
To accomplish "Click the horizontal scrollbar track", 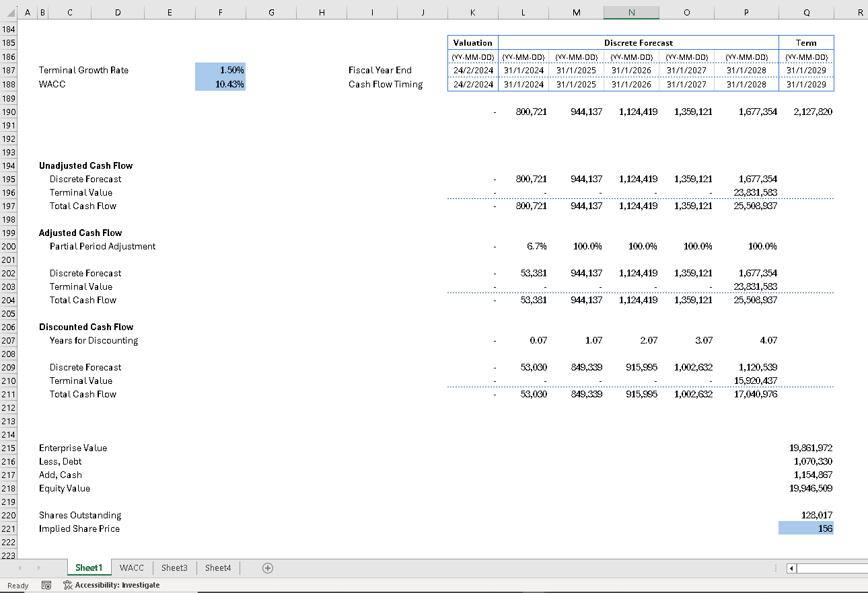I will coord(834,568).
